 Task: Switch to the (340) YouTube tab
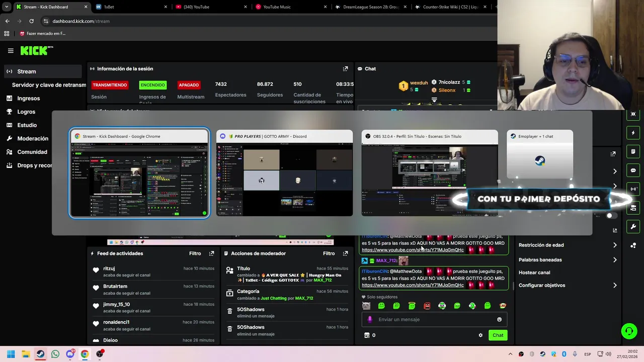click(211, 7)
